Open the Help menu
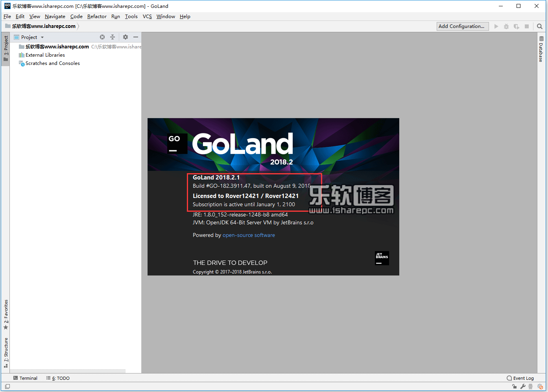The height and width of the screenshot is (392, 548). pos(185,17)
